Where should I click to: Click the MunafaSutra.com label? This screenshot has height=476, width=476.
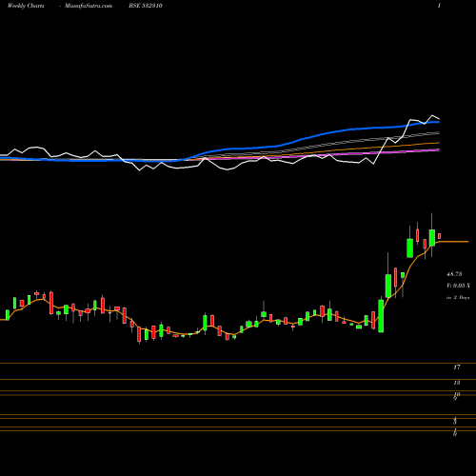click(89, 6)
